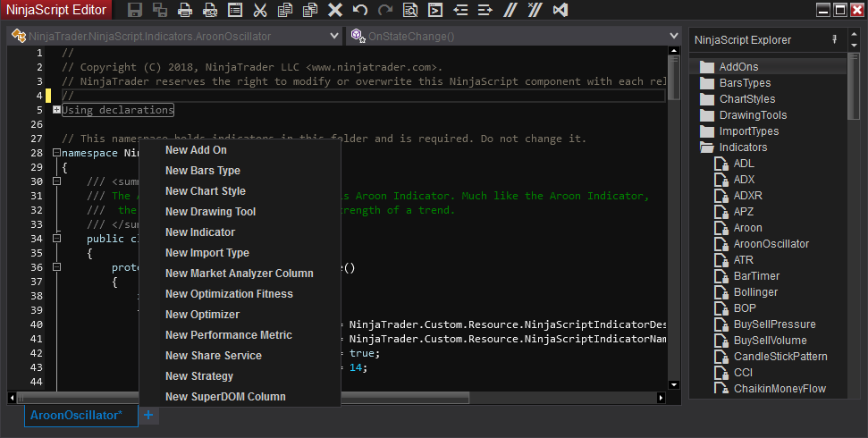
Task: Click the horizontal scrollbar left arrow
Action: pyautogui.click(x=13, y=398)
